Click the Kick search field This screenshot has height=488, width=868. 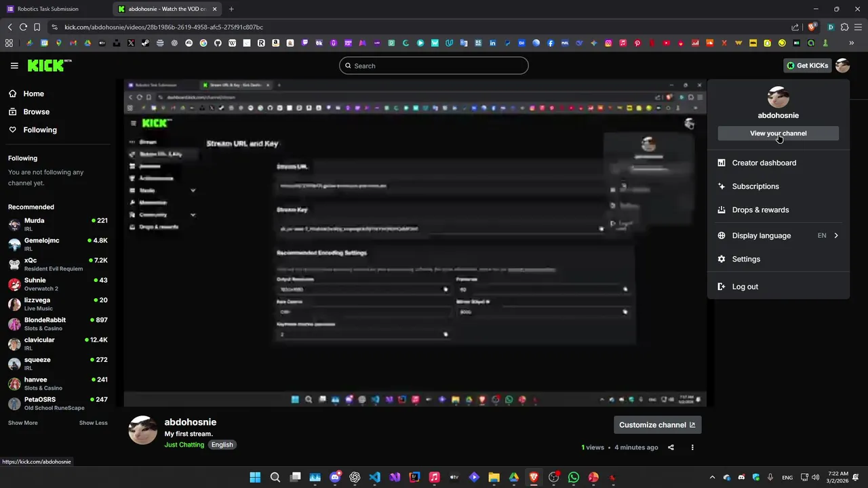tap(434, 66)
